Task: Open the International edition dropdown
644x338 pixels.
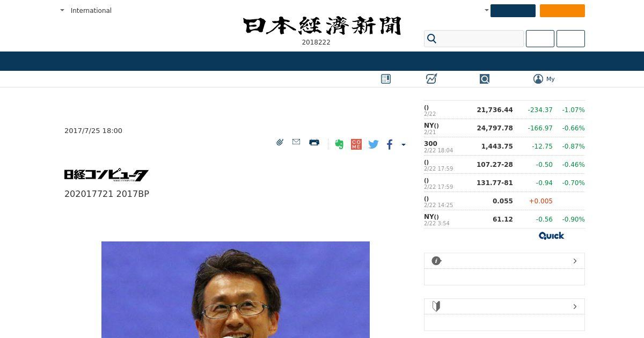Action: point(86,10)
